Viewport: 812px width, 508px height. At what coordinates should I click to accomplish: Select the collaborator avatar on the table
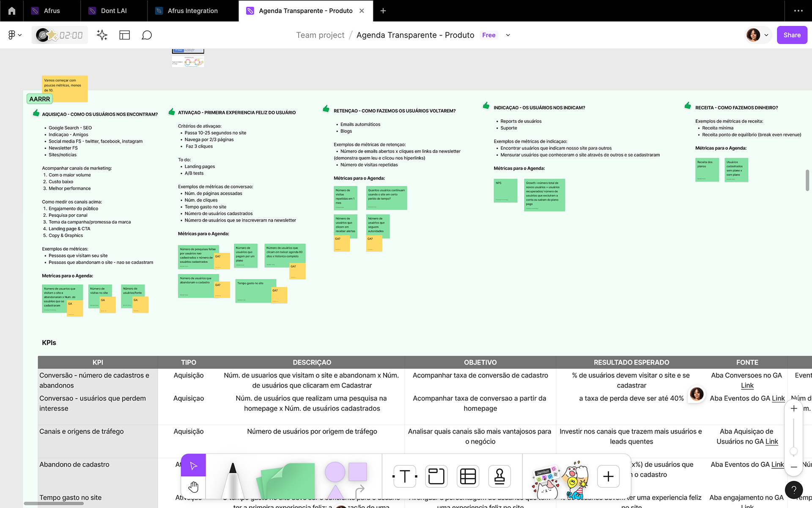click(x=697, y=394)
